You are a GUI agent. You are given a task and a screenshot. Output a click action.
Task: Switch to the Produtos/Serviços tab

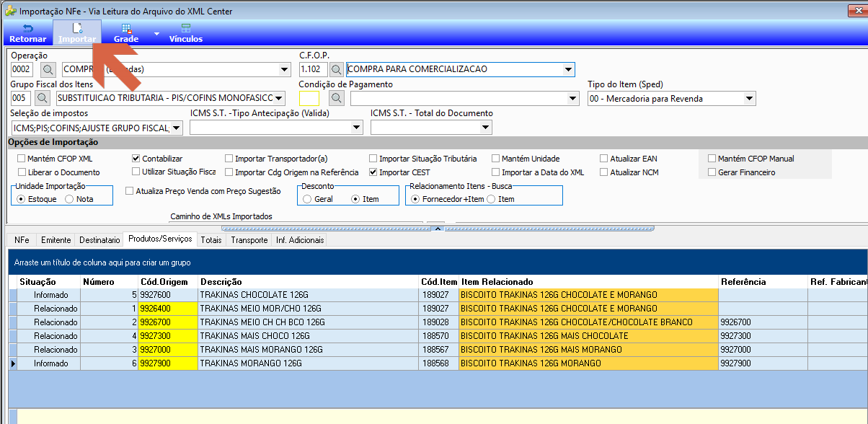coord(160,239)
